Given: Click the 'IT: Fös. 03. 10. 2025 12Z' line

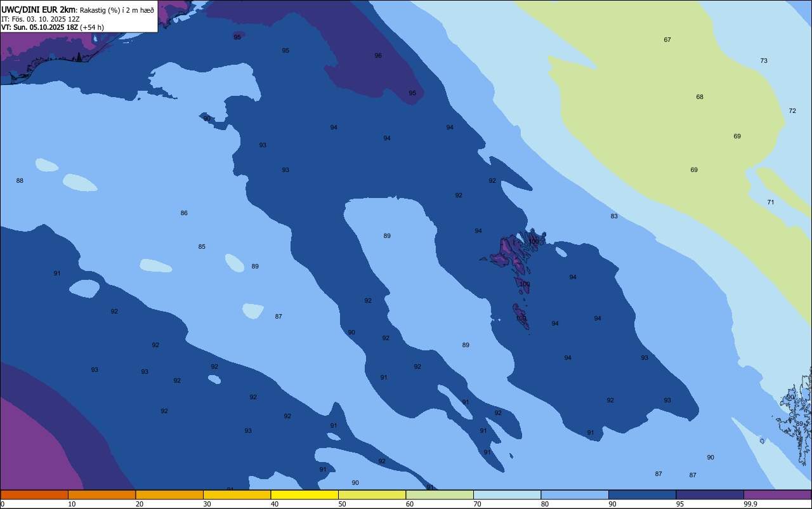Looking at the screenshot, I should [x=41, y=19].
